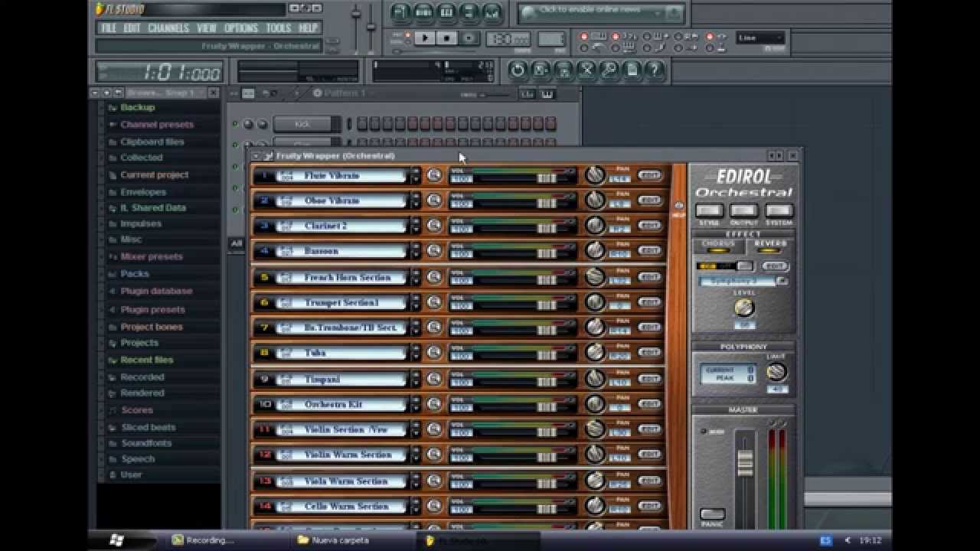Click the Panic button in Master section

point(712,514)
